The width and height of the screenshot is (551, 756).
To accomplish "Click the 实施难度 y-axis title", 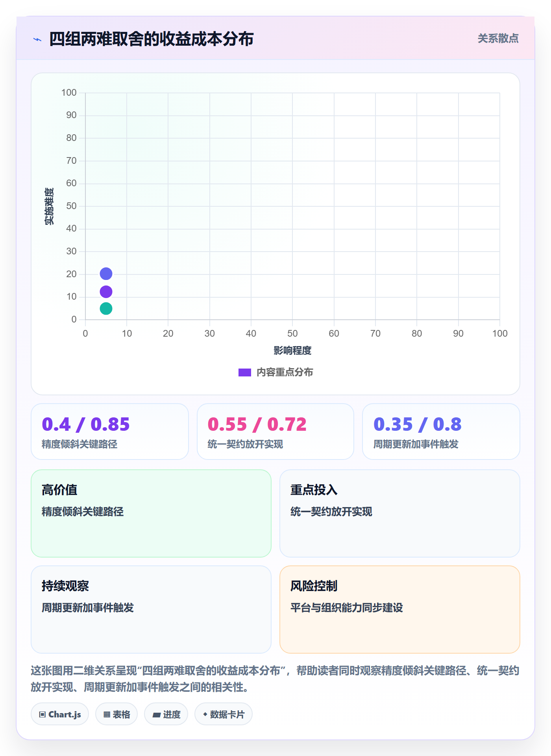I will [49, 206].
